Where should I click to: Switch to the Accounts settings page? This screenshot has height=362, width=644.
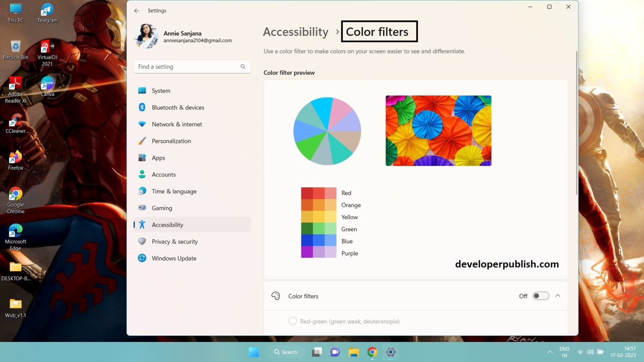[x=163, y=174]
